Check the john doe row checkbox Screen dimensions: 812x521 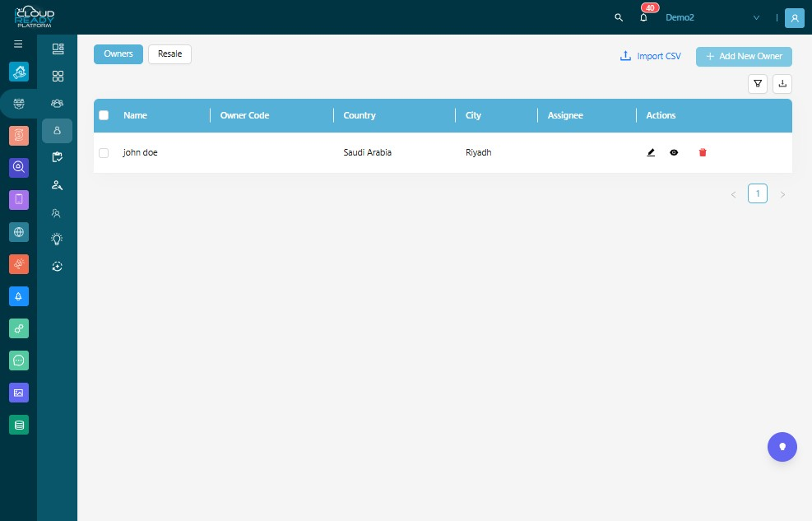click(104, 153)
